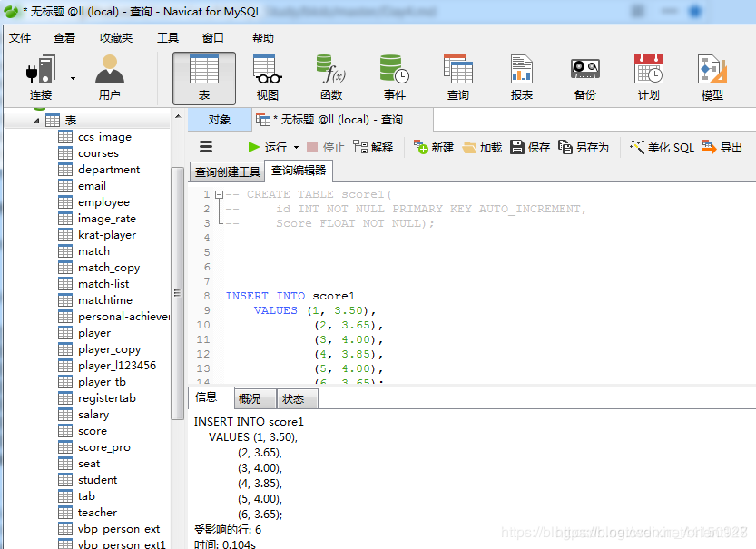Select the email table
This screenshot has width=756, height=549.
tap(92, 186)
